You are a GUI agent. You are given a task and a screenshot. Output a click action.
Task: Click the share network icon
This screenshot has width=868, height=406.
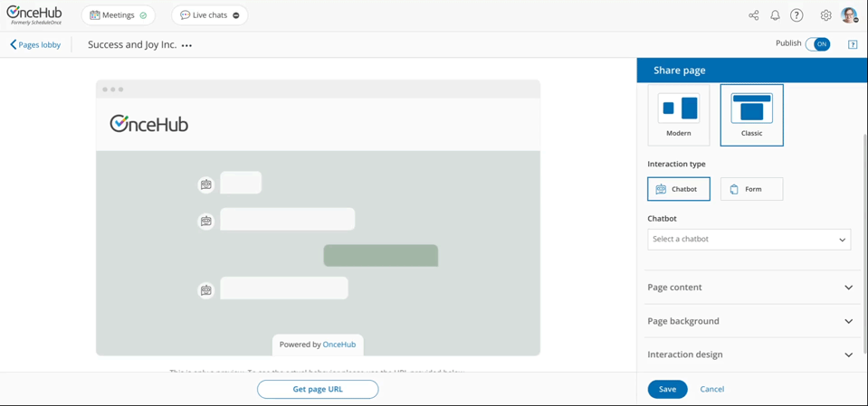coord(753,15)
